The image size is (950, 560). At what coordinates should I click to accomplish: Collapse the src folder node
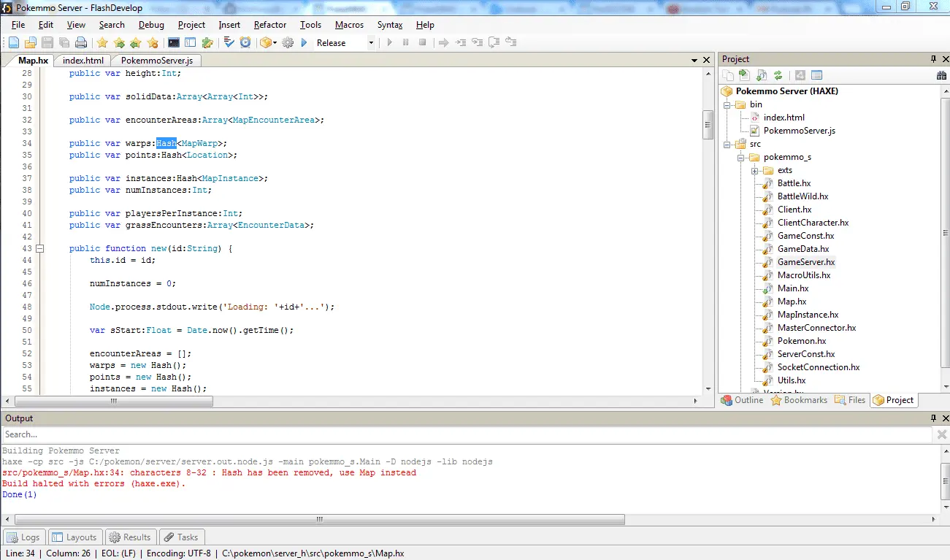click(727, 144)
